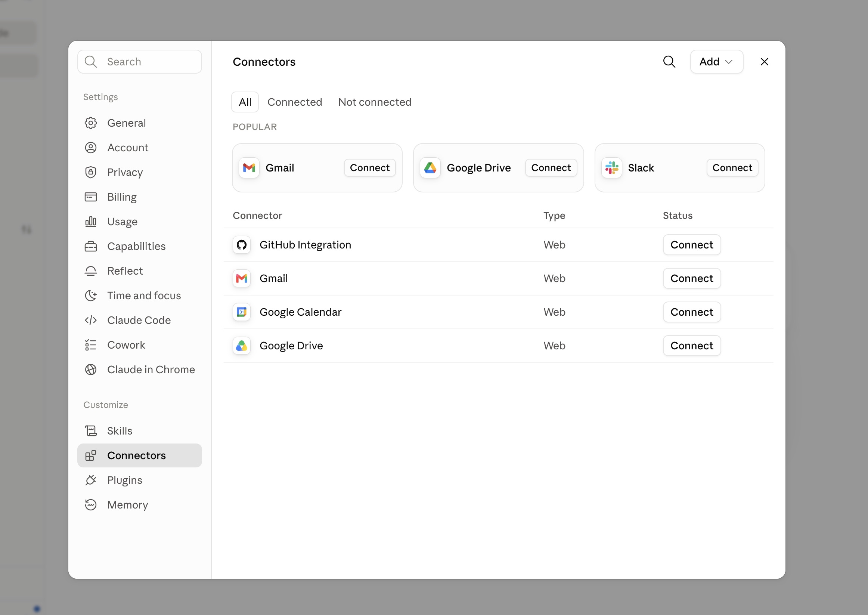Click Gmail logo in connector table

click(x=242, y=279)
